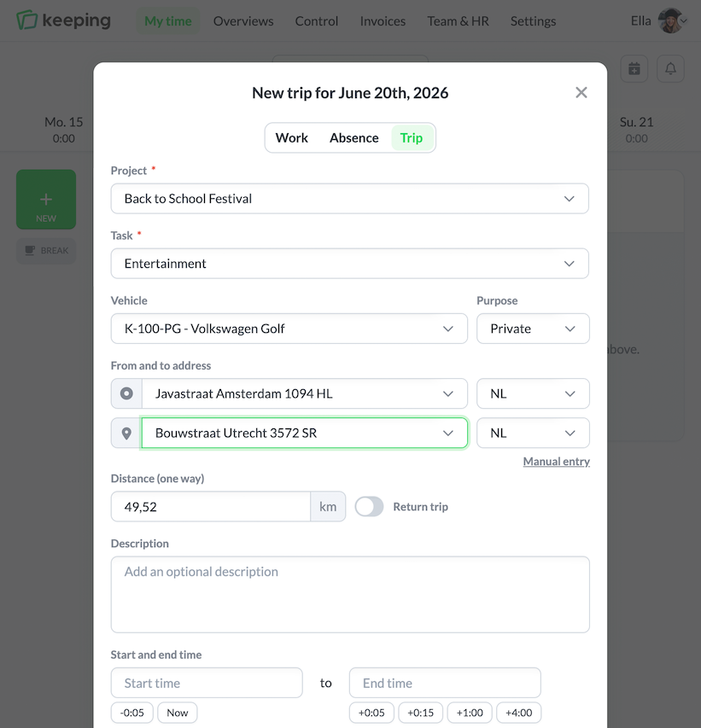Open the from address Javastraat dropdown
This screenshot has width=701, height=728.
(304, 393)
